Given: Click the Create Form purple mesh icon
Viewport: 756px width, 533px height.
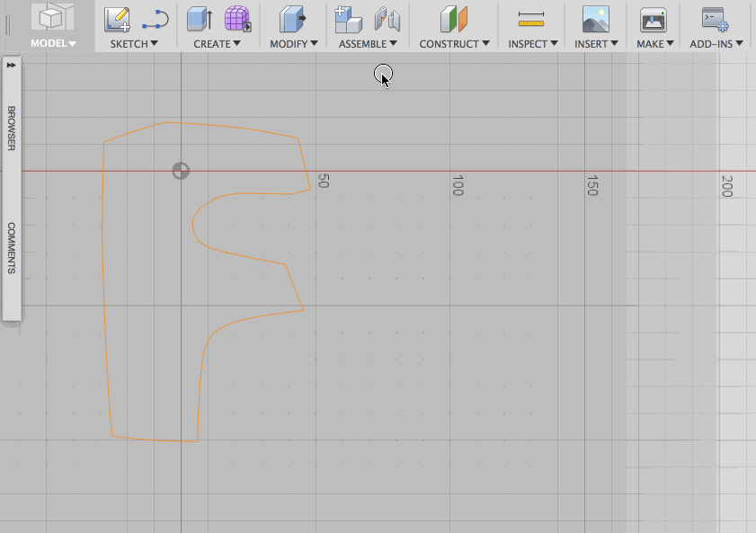Looking at the screenshot, I should point(237,19).
